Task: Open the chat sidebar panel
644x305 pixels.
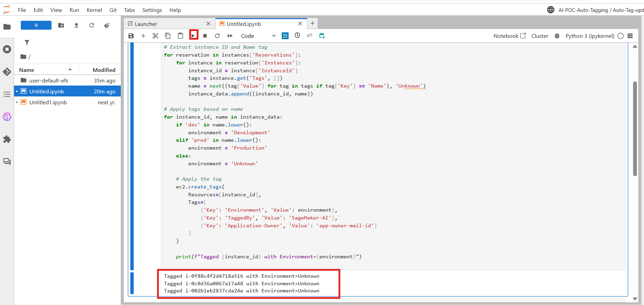Action: pyautogui.click(x=7, y=162)
